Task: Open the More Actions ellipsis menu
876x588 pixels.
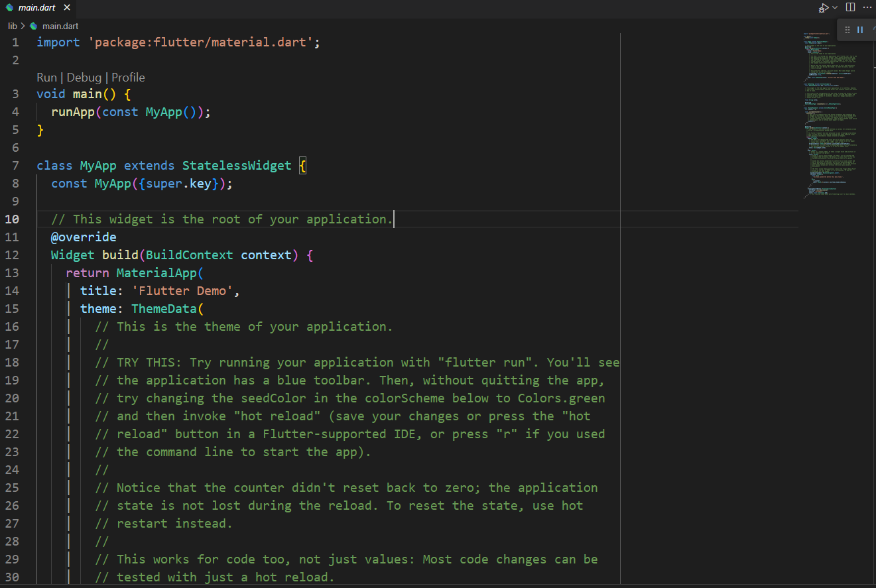Action: pyautogui.click(x=867, y=7)
